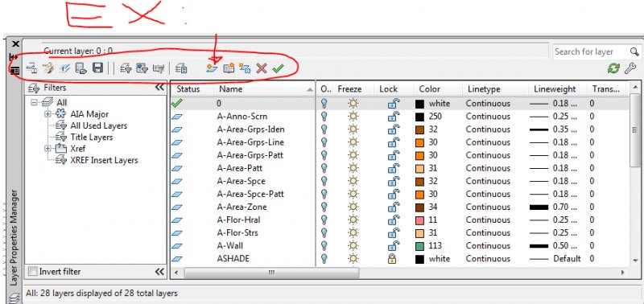Open Settings via the wrench icon
644x304 pixels.
pyautogui.click(x=630, y=68)
